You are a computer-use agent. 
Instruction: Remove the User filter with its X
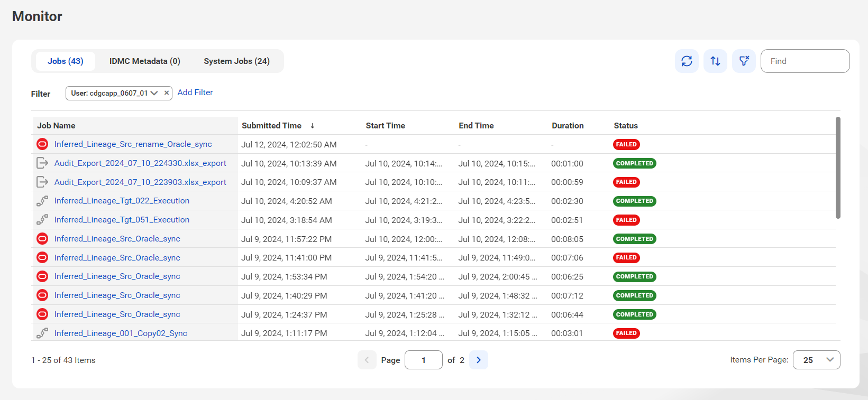pos(167,93)
